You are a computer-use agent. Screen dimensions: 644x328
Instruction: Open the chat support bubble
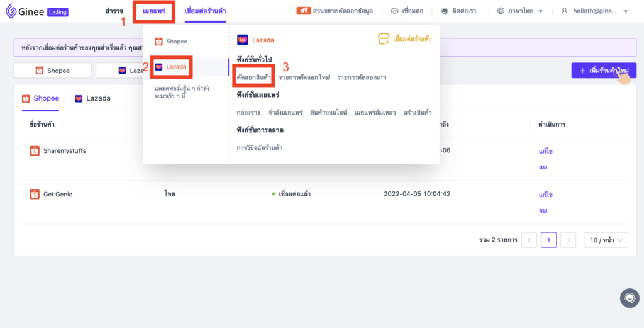click(x=630, y=298)
